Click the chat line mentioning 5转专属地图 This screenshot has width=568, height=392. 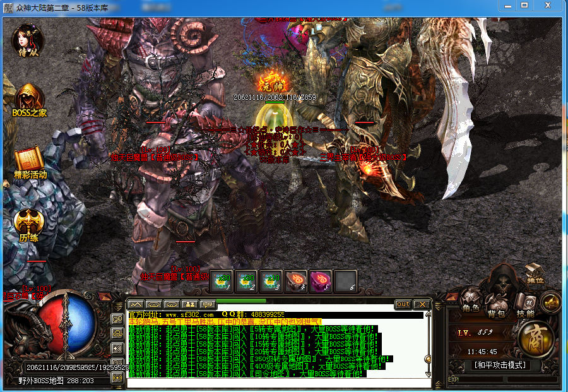pos(253,330)
